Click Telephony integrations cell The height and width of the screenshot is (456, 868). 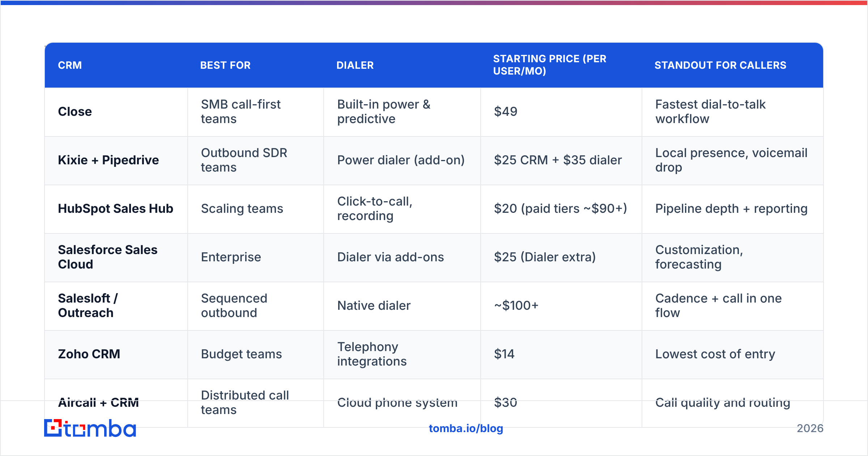(402, 354)
